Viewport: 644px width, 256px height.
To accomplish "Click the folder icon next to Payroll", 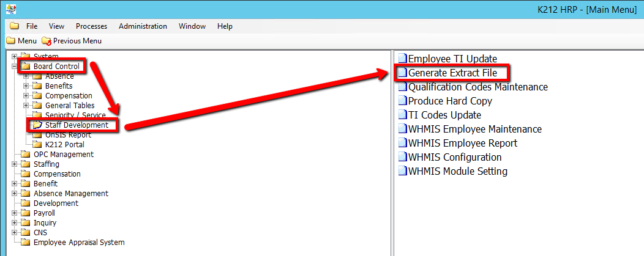I will tap(25, 213).
